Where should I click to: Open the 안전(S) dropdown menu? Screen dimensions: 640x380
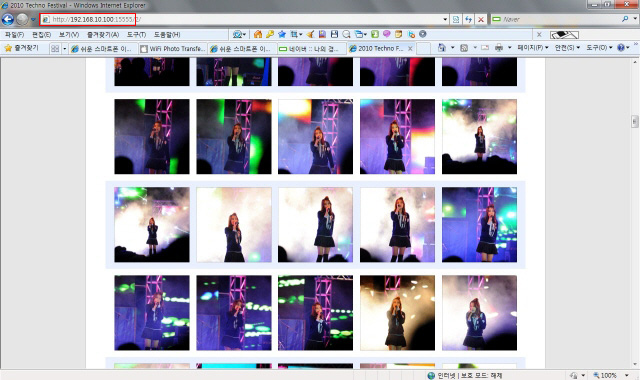coord(567,48)
